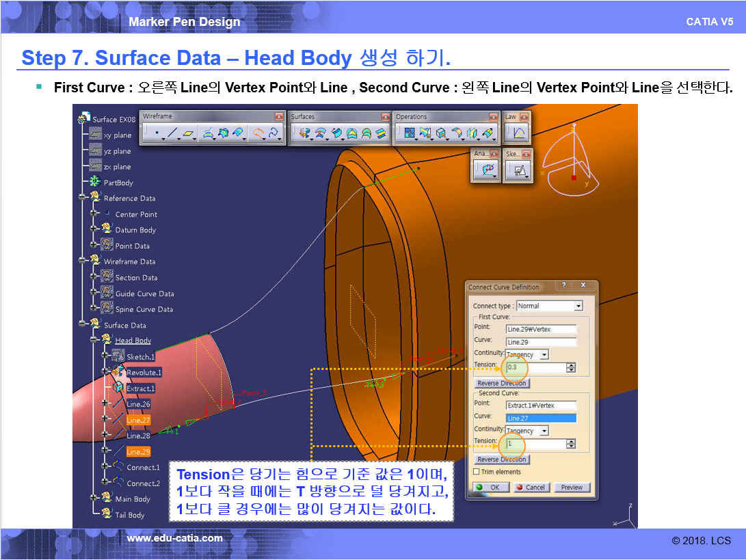Click the Sketcher toolbar icon

520,172
